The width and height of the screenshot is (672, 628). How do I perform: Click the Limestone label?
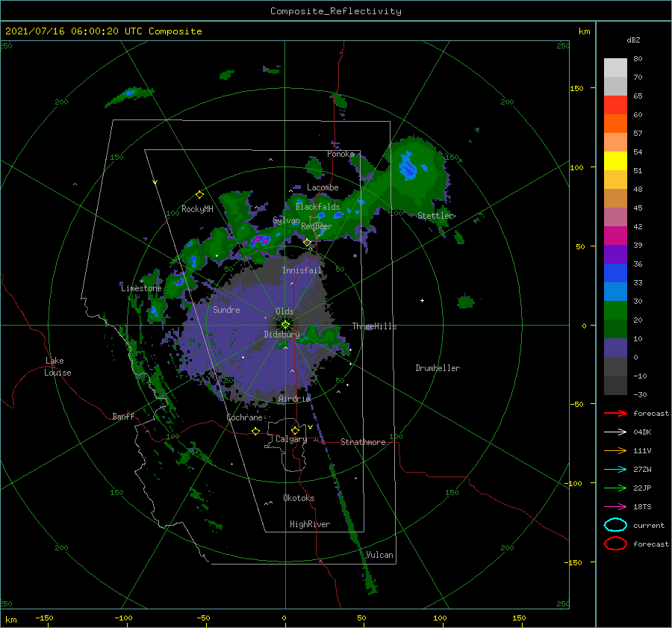pyautogui.click(x=141, y=288)
